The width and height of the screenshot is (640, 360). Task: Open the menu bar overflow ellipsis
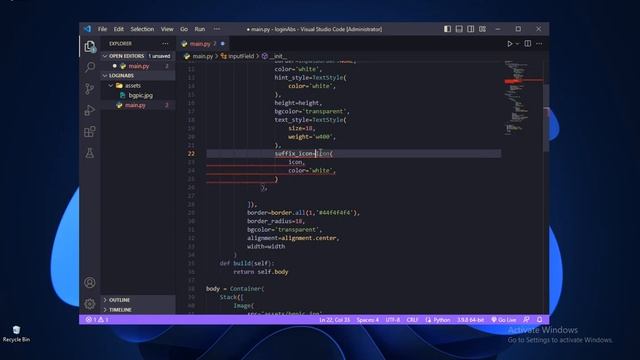click(x=217, y=29)
